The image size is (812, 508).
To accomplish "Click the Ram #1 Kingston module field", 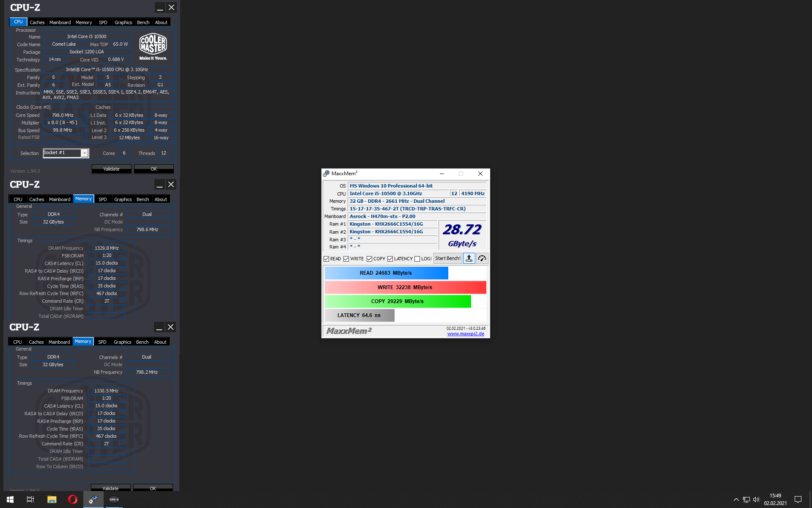I will pos(392,224).
